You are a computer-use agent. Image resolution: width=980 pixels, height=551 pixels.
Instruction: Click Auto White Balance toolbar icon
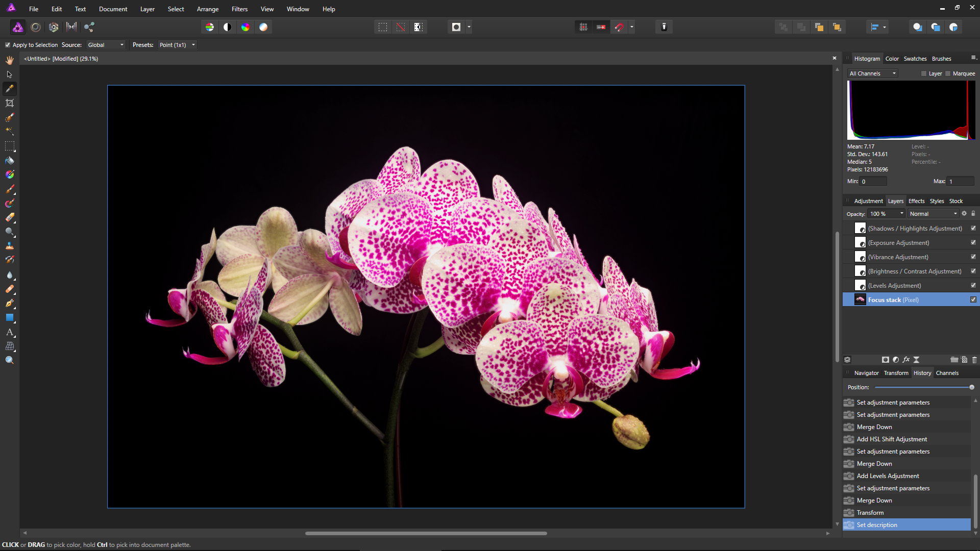[263, 27]
